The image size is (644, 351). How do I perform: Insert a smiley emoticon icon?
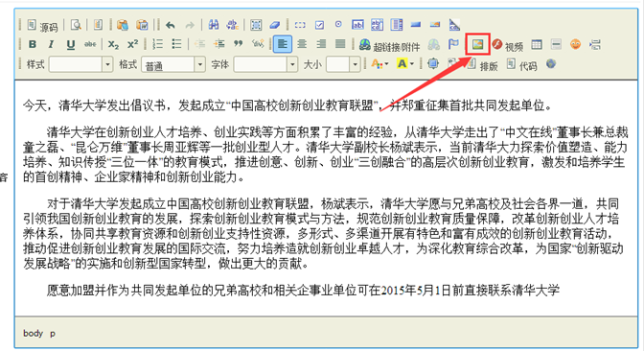[575, 44]
